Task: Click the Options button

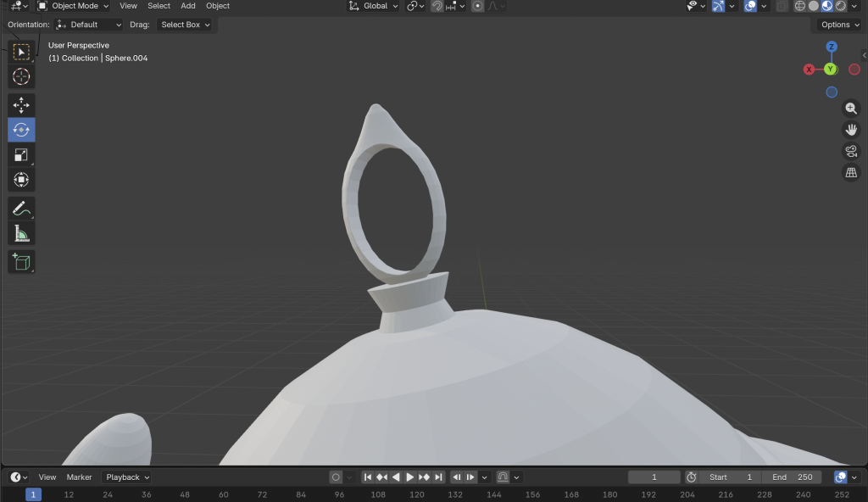Action: (839, 25)
